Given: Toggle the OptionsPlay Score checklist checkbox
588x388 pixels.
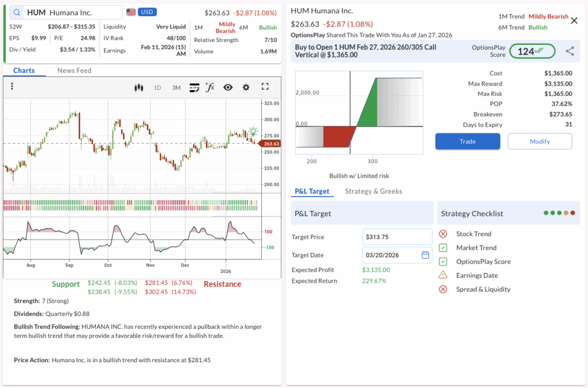Looking at the screenshot, I should 443,262.
